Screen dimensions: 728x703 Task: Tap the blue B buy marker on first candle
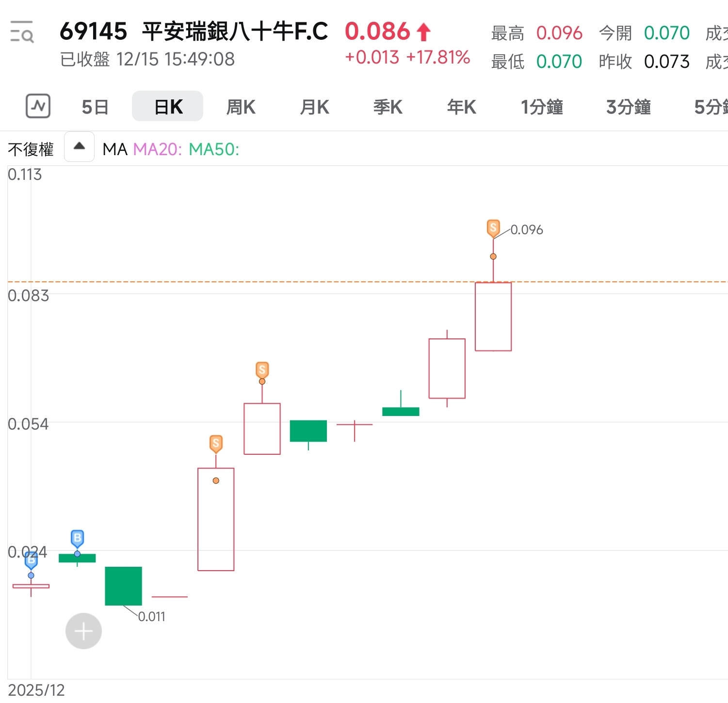pyautogui.click(x=31, y=560)
